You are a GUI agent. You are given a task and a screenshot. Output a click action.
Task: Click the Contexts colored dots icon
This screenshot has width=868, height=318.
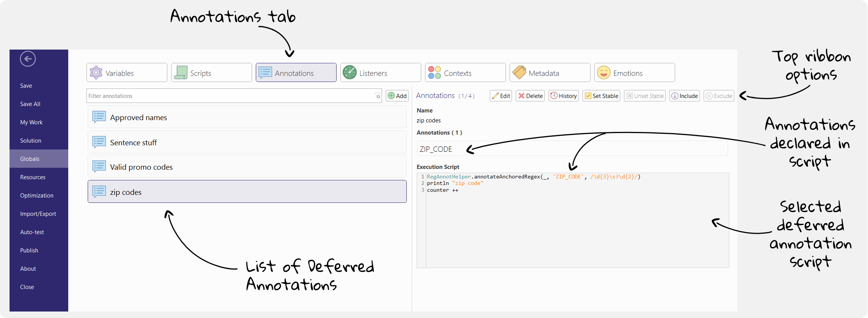point(435,72)
